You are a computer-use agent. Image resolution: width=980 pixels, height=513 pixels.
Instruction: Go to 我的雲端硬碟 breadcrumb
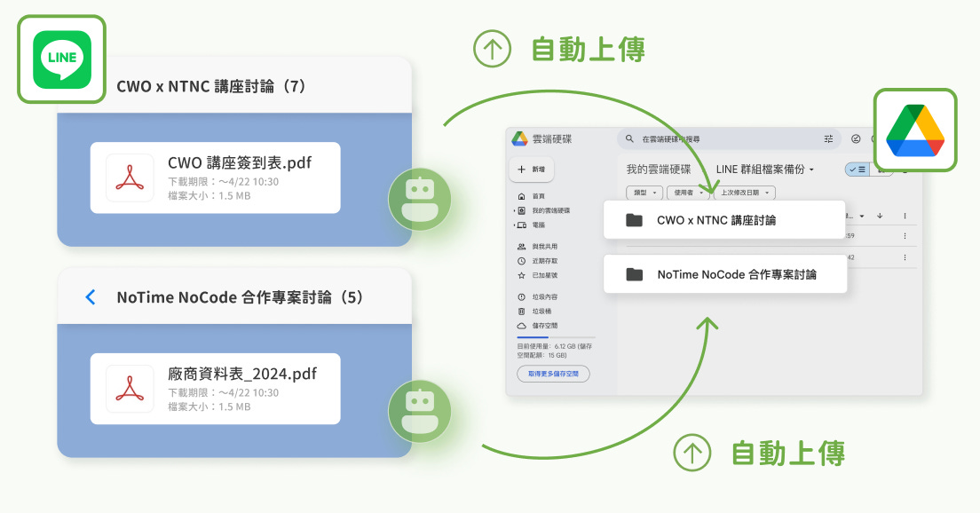(659, 170)
